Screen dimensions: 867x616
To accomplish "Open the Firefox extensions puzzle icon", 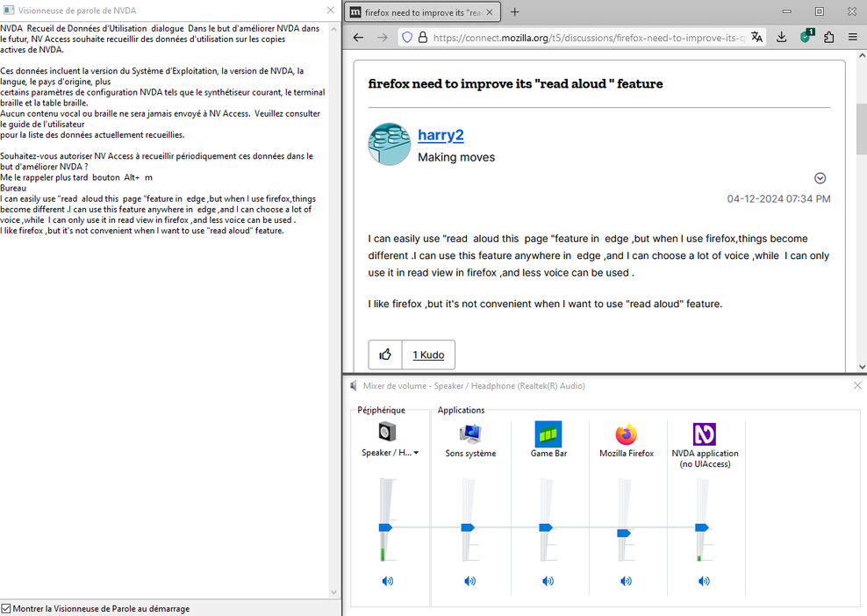I will click(x=829, y=38).
